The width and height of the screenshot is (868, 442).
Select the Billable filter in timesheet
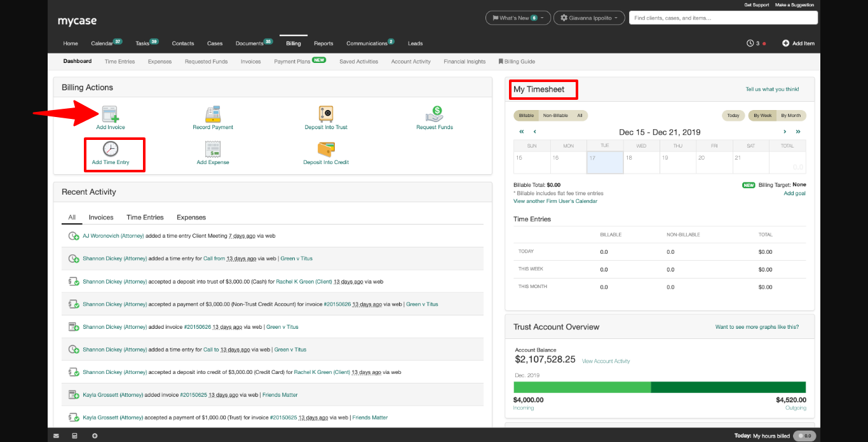point(526,116)
